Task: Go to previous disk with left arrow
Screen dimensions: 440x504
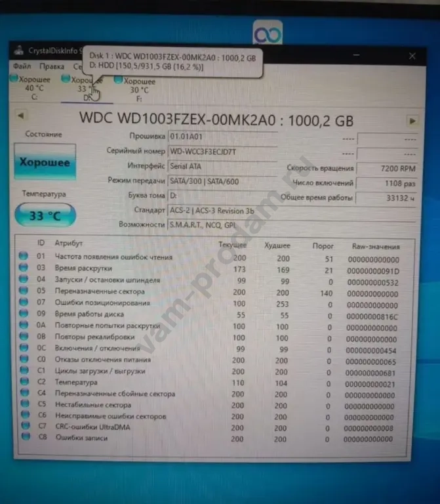Action: 20,115
